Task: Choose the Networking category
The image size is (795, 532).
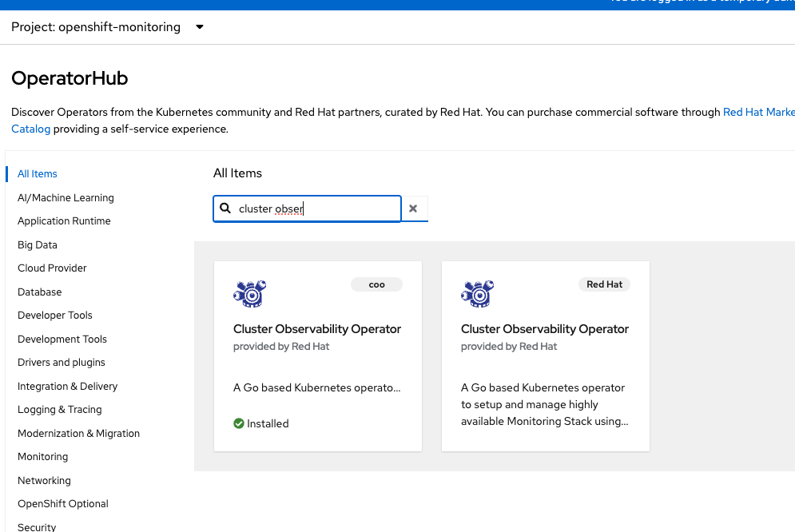Action: click(44, 481)
